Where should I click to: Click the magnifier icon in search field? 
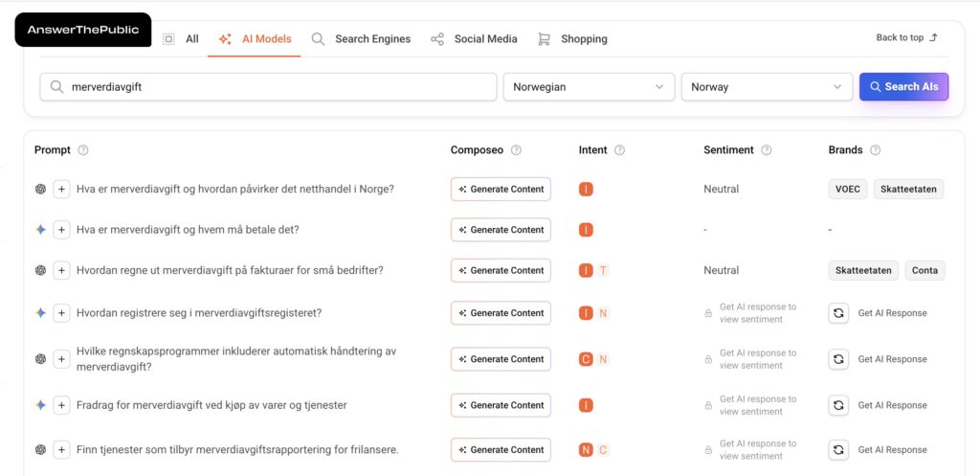point(56,87)
